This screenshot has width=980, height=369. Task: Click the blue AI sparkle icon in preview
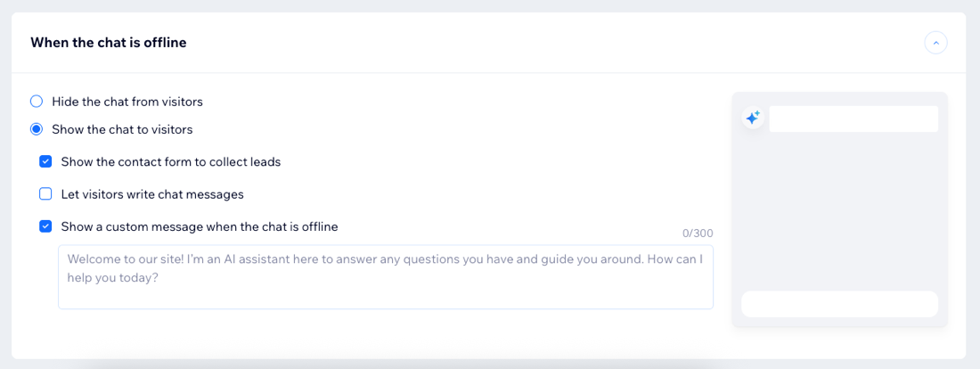(x=753, y=118)
